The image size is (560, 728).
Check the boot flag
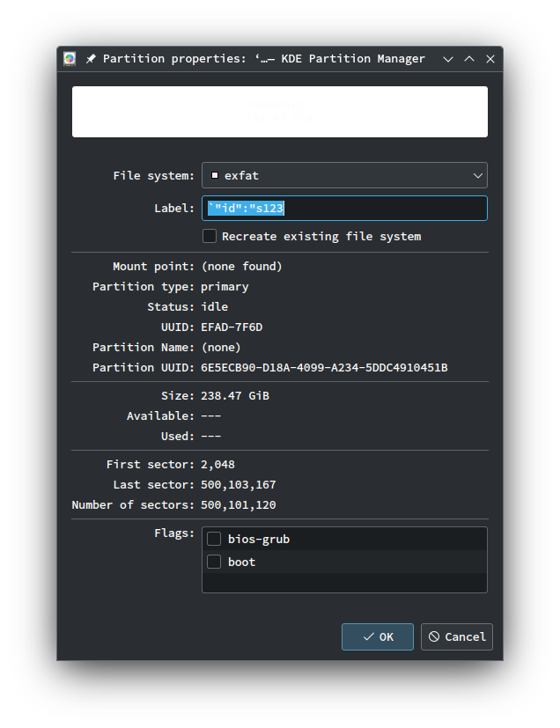point(214,562)
